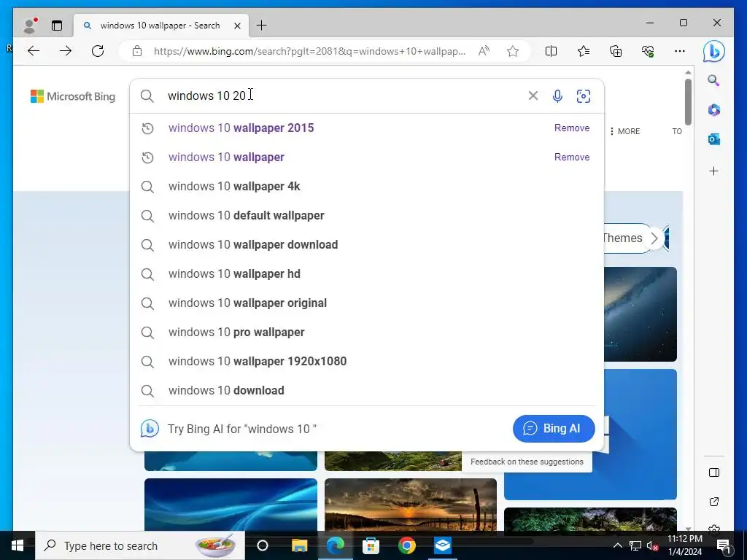Click the address bar URL
Image resolution: width=747 pixels, height=560 pixels.
coord(309,51)
